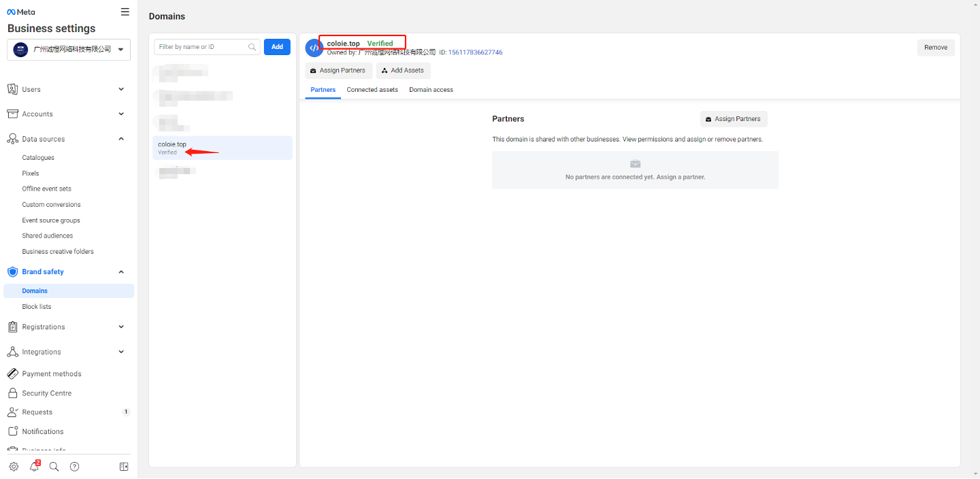Click the Brand safety shield icon
This screenshot has height=479, width=980.
coord(12,271)
